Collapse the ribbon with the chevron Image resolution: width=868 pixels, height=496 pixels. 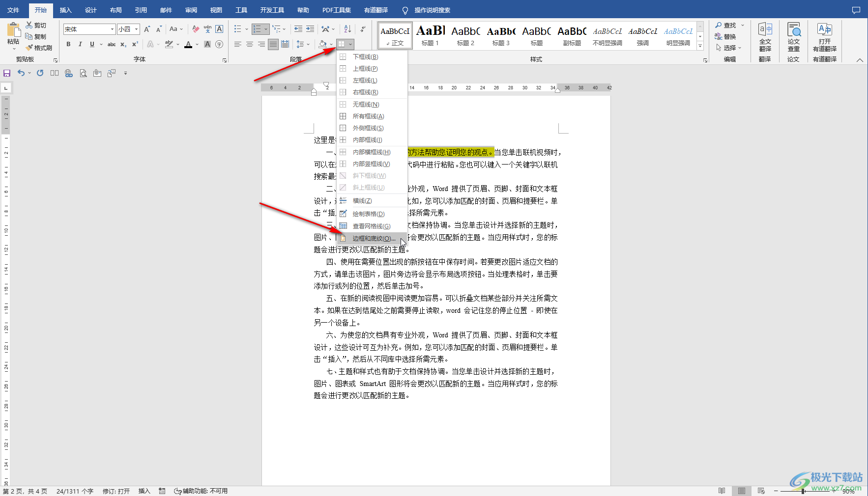coord(860,60)
